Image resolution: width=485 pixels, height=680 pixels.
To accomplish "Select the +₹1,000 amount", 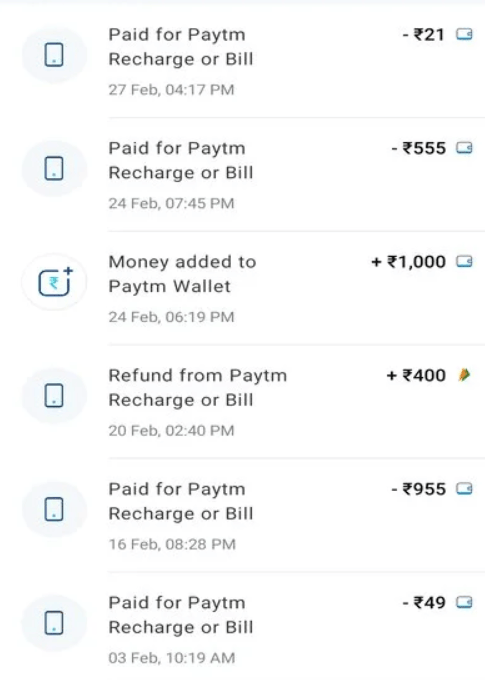I will (x=409, y=262).
